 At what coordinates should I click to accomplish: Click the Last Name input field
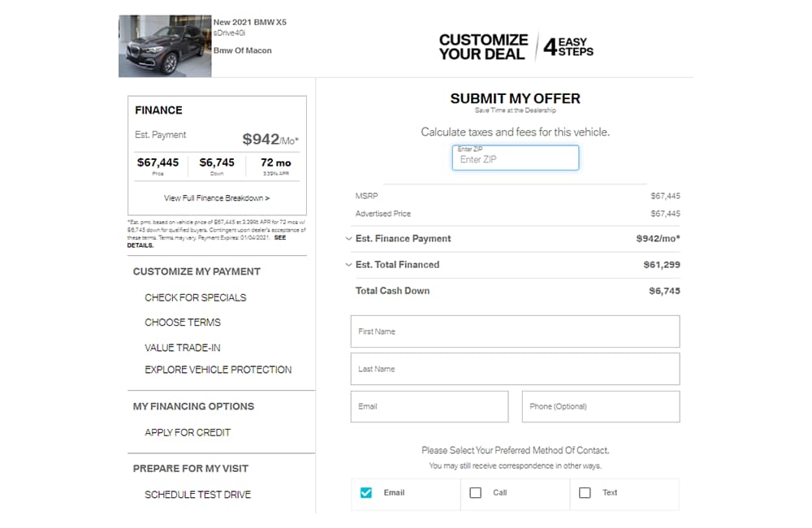(515, 369)
